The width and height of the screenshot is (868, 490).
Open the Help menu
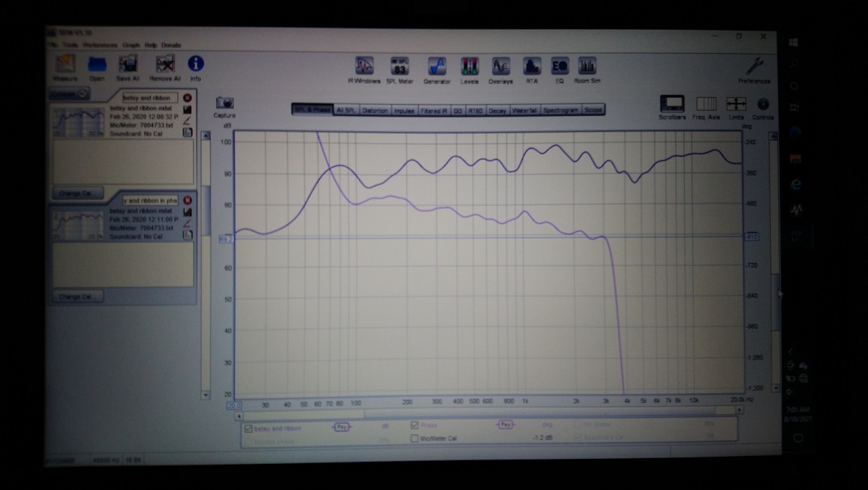[151, 45]
